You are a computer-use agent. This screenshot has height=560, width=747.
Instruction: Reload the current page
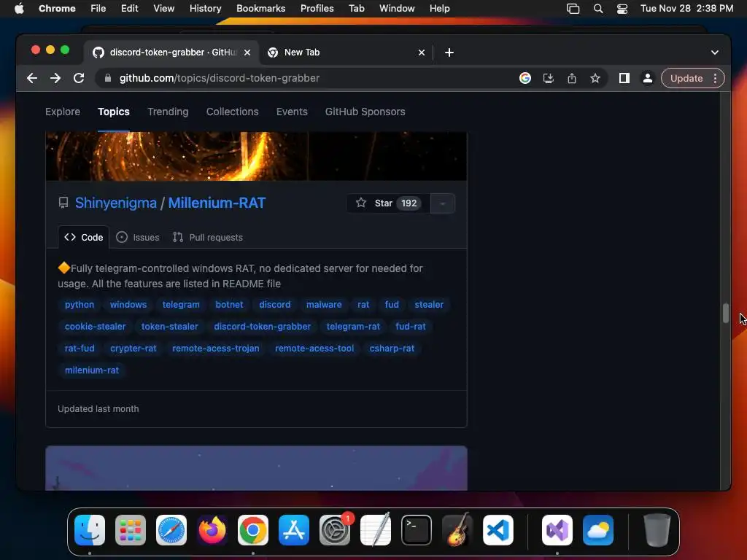point(79,78)
